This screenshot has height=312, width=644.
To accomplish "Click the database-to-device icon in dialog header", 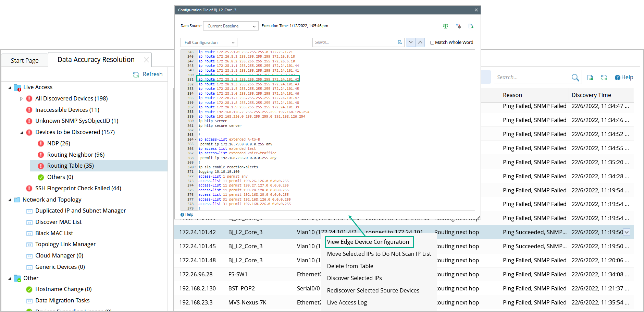I will pyautogui.click(x=458, y=26).
